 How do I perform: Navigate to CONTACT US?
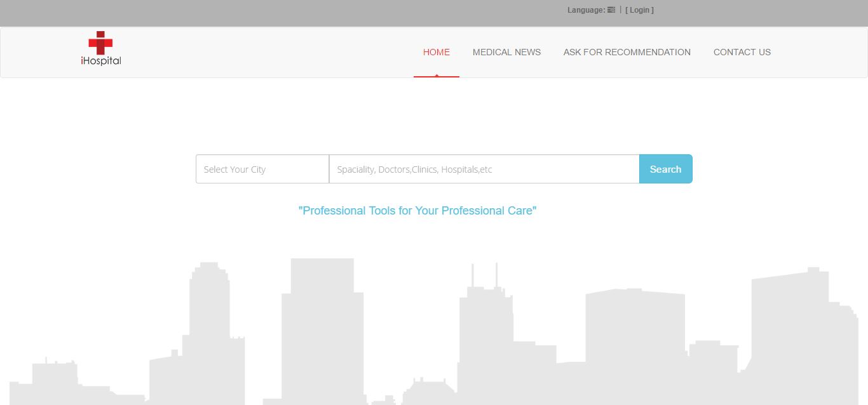point(742,52)
